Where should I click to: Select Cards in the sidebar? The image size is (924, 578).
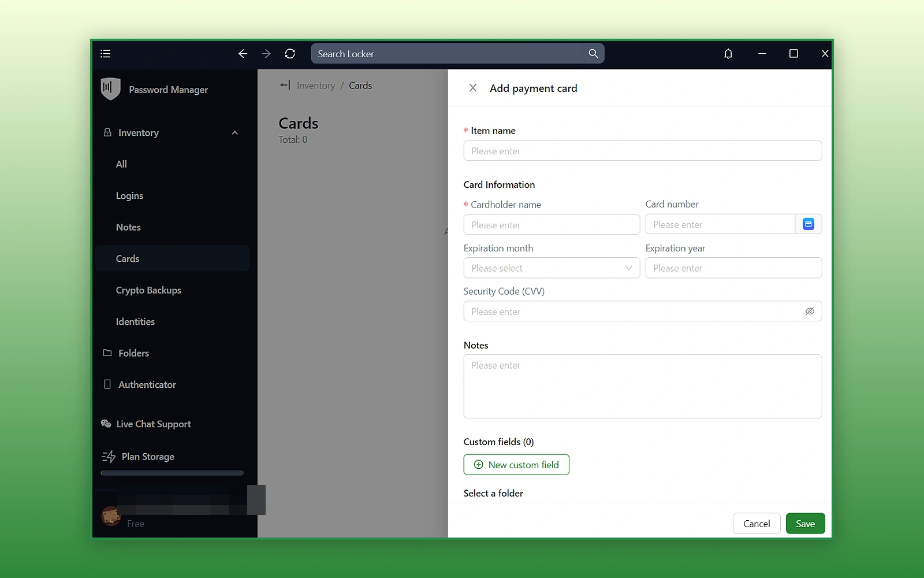click(172, 258)
